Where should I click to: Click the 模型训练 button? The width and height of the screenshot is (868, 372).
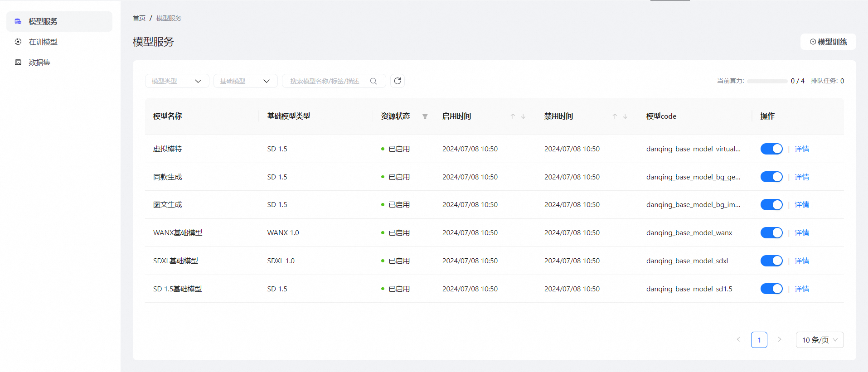coord(828,42)
